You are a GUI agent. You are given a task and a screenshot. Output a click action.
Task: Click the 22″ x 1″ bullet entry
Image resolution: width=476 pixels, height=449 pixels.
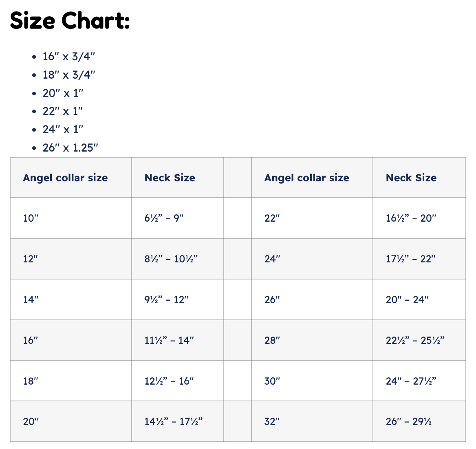tap(62, 111)
